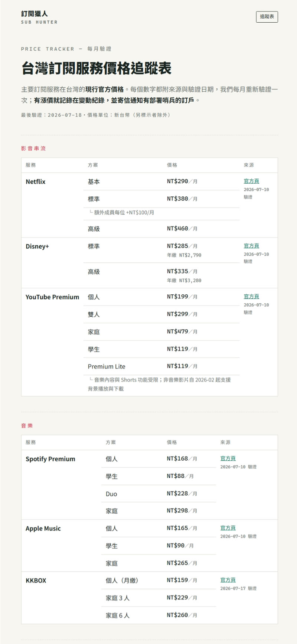297x644 pixels.
Task: Select KKBOX 家庭 6 人 price NT$260/月
Action: pyautogui.click(x=182, y=615)
